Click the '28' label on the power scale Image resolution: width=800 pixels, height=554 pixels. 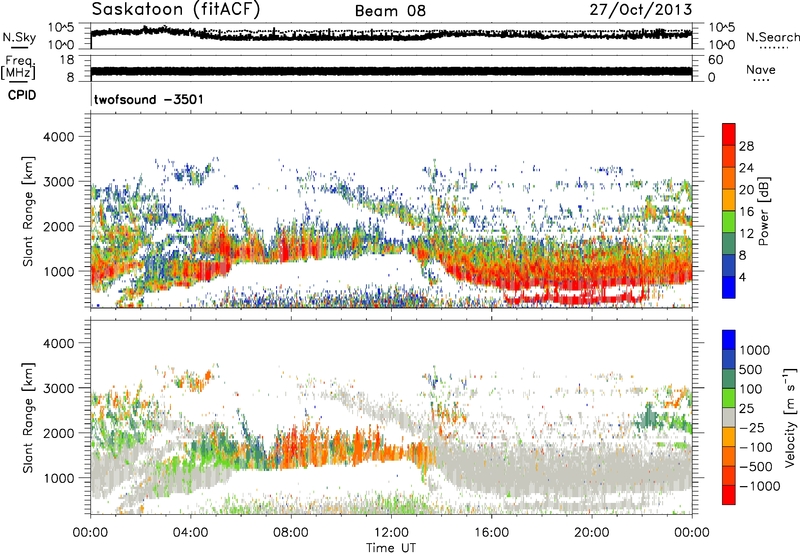point(746,146)
